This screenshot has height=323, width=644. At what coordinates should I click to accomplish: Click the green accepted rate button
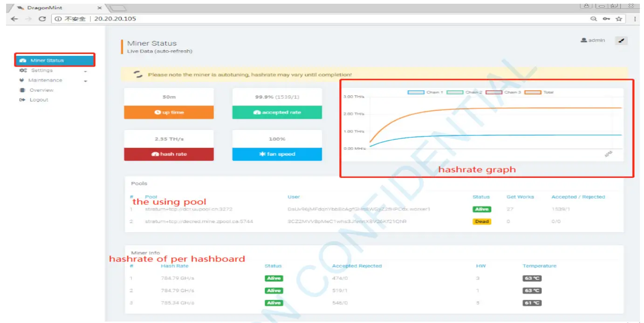(x=277, y=112)
